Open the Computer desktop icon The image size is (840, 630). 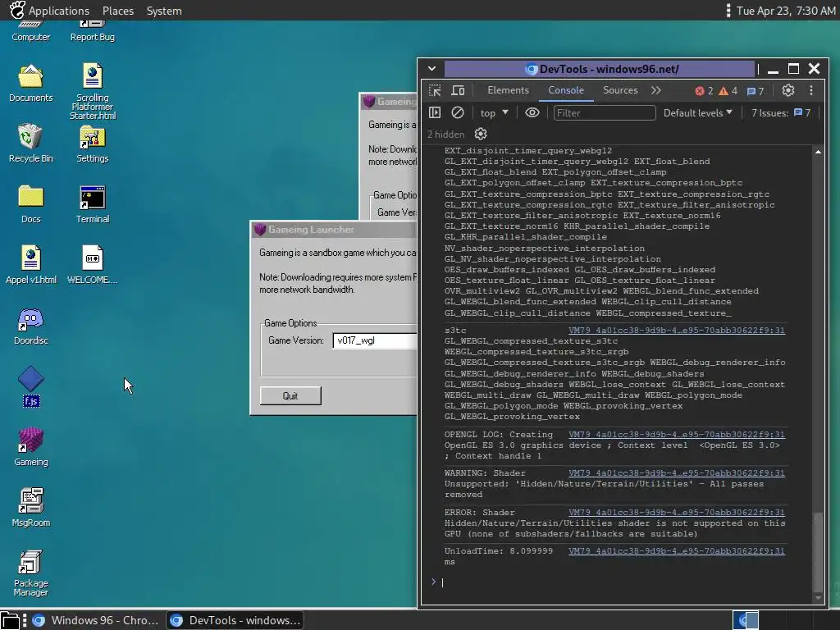coord(30,31)
